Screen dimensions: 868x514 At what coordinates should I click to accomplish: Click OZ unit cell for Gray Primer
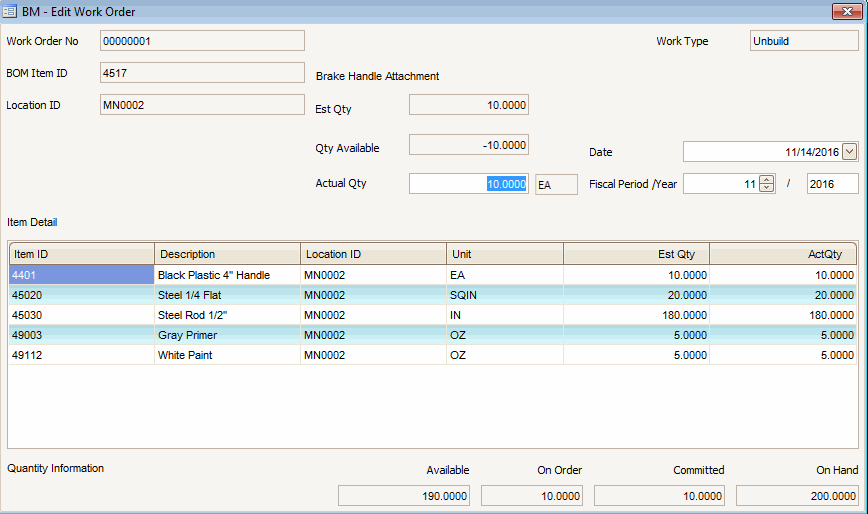[505, 335]
